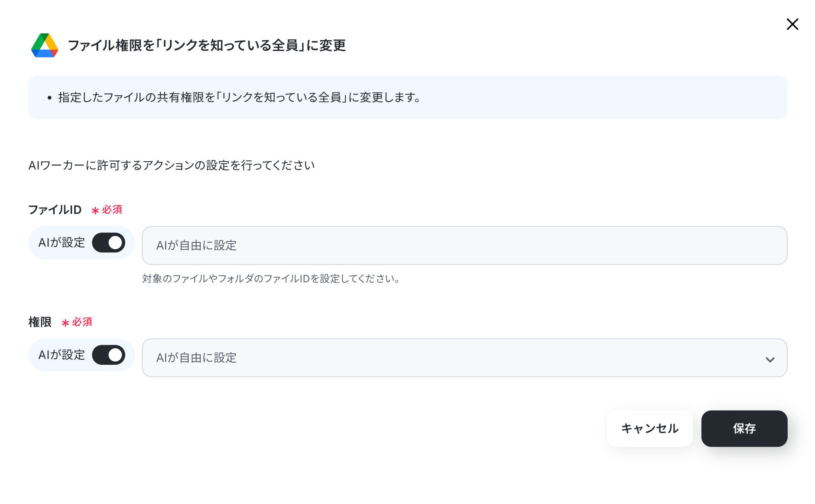Click the red 必須 marker beside 権限
This screenshot has height=504, width=815.
(77, 322)
